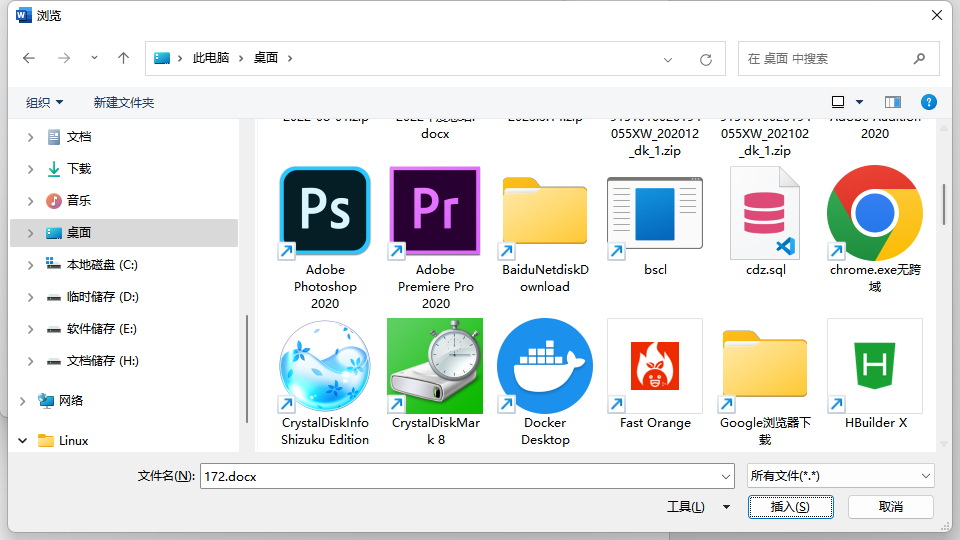Refresh the current folder view
The width and height of the screenshot is (960, 540).
pos(706,59)
